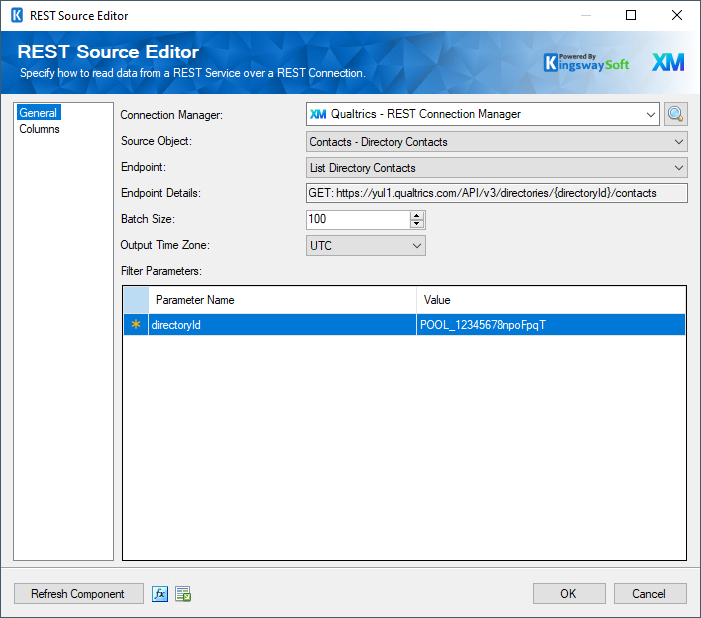This screenshot has width=701, height=618.
Task: Expand the Source Object dropdown
Action: (679, 142)
